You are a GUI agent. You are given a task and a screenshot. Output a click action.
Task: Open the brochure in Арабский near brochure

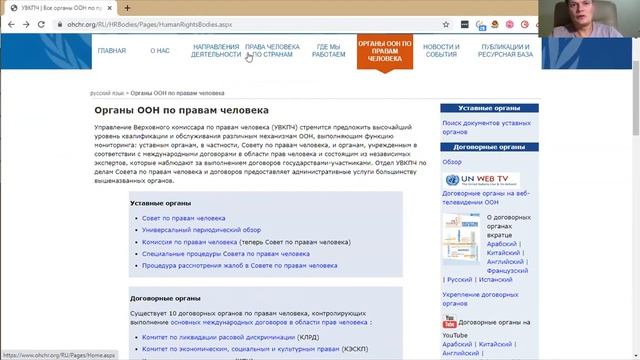pos(502,244)
